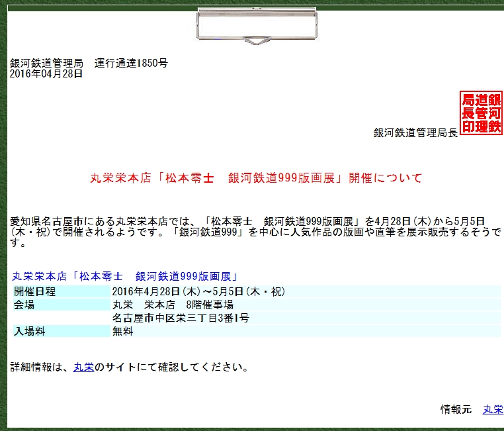Click the red headline 丸栄栄本店「松本零士 銀河鉄道999版画展」開催について
The width and height of the screenshot is (504, 431).
click(x=256, y=178)
